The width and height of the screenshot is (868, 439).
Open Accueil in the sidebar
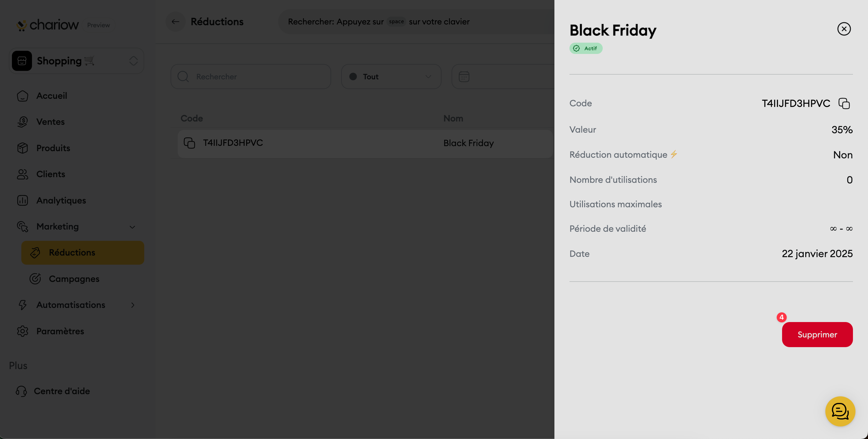pos(51,96)
